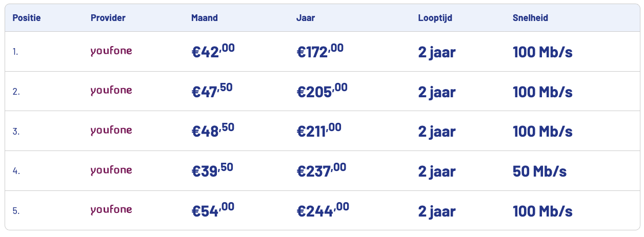The height and width of the screenshot is (237, 644).
Task: Click the €211,00 yearly price
Action: point(319,131)
